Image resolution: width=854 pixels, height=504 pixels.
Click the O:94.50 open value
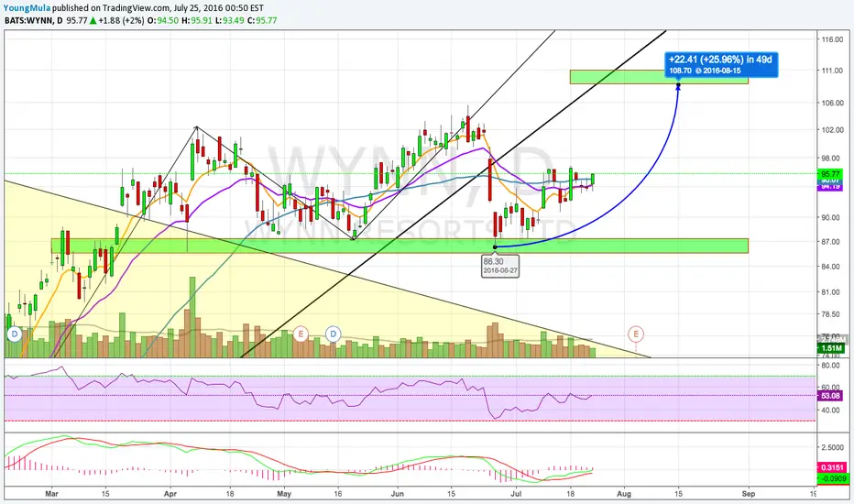click(163, 21)
